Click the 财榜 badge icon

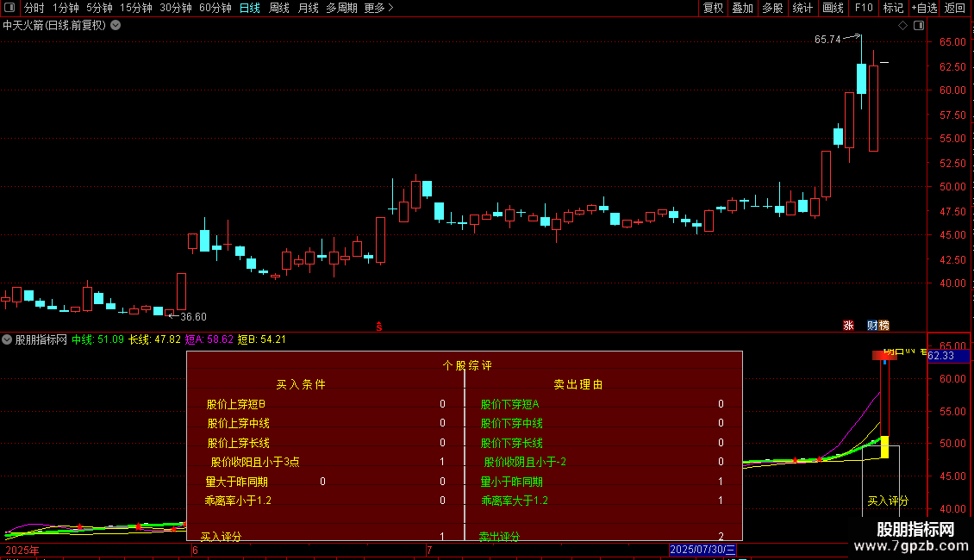click(878, 326)
